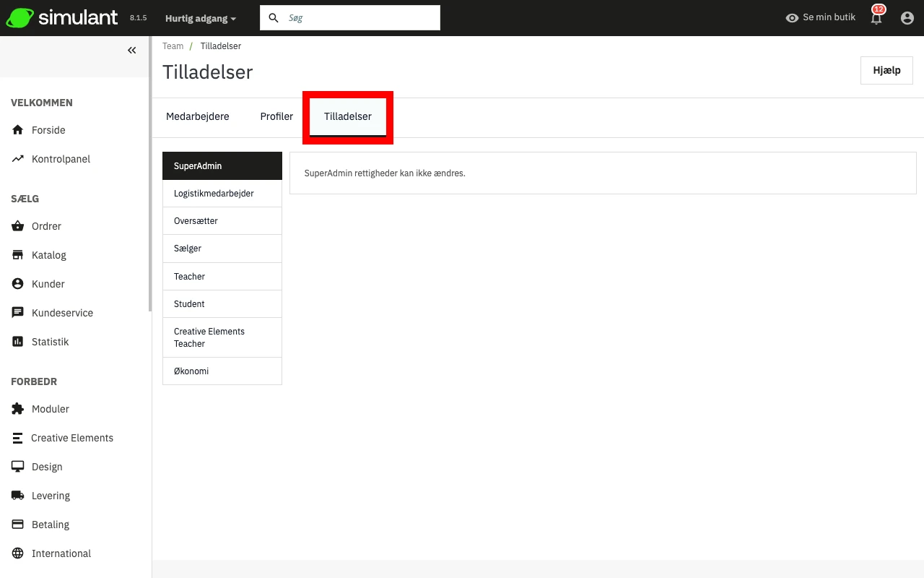Click the Se min butik eye icon
Image resolution: width=924 pixels, height=578 pixels.
[792, 18]
